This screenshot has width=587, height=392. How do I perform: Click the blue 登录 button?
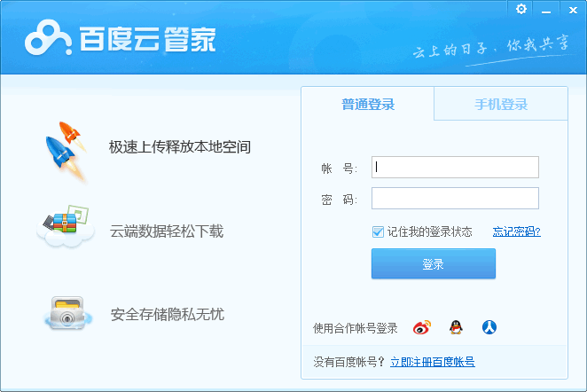click(434, 263)
